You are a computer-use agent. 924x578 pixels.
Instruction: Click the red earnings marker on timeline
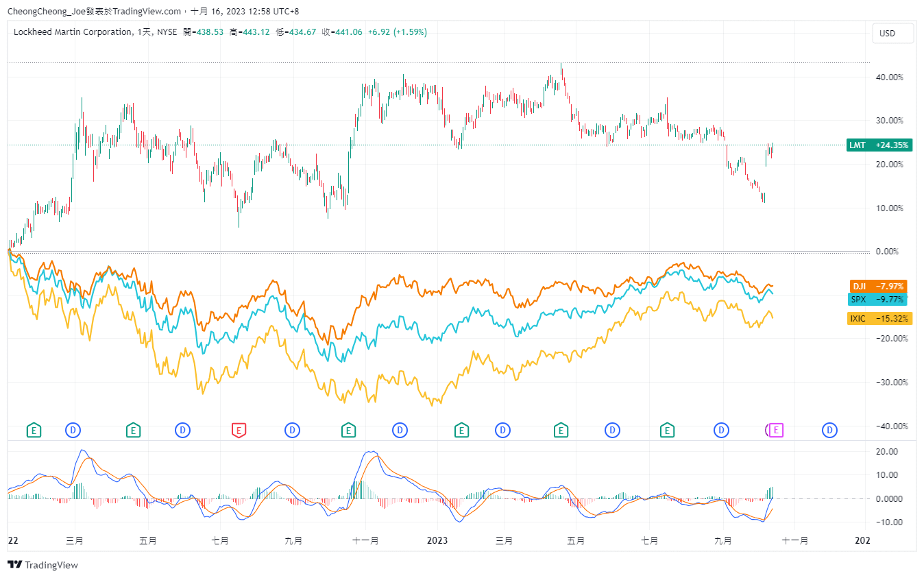238,430
